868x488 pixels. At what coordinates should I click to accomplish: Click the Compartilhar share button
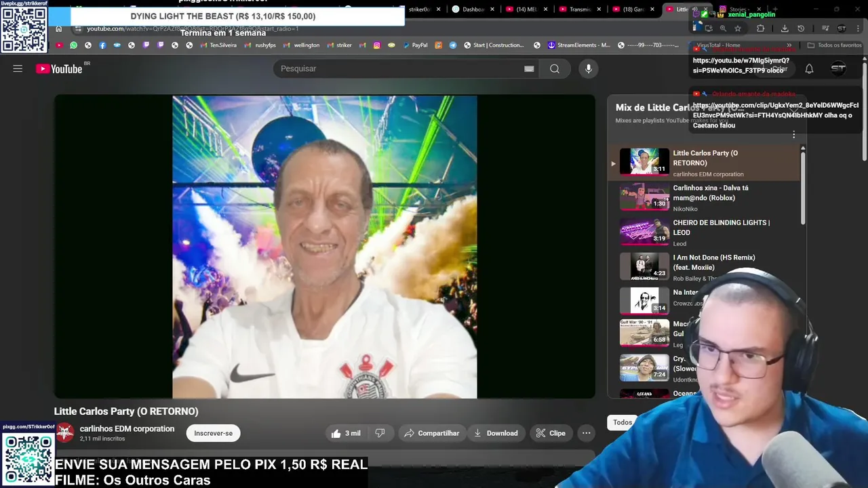click(431, 433)
